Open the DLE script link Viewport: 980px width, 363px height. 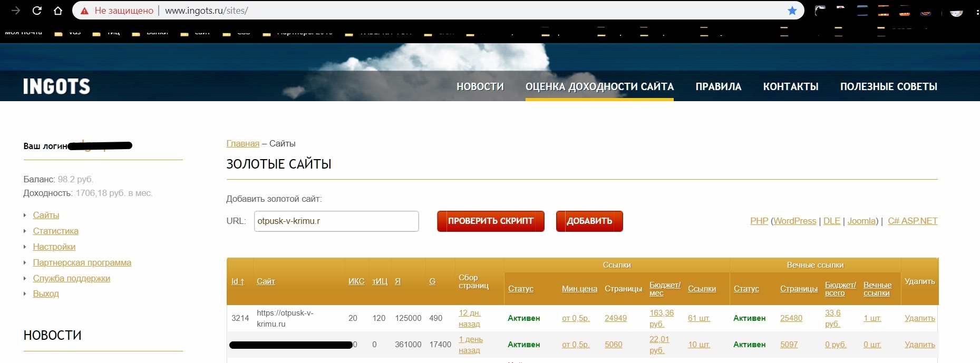[x=832, y=221]
